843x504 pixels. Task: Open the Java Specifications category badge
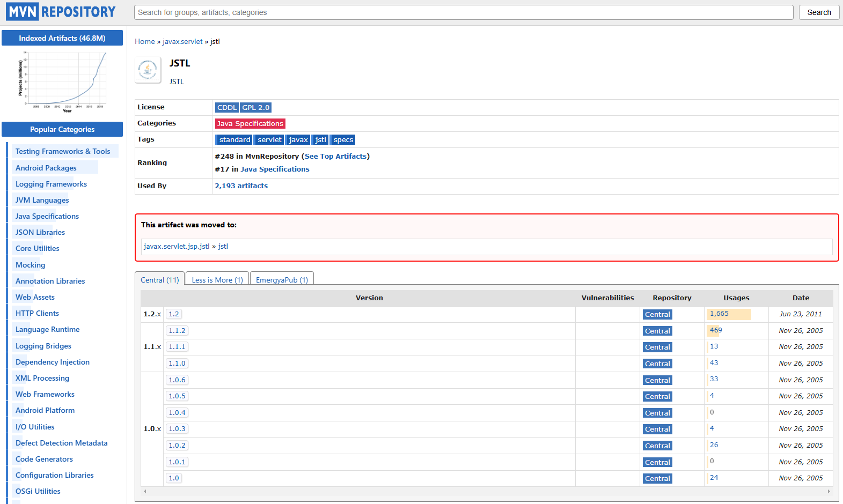[250, 123]
